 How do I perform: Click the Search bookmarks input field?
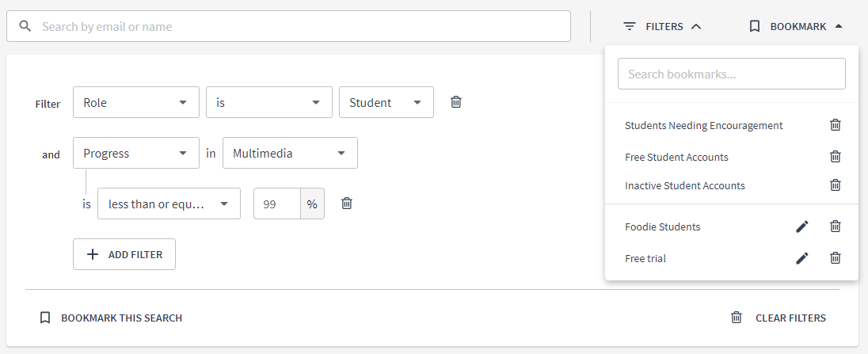[x=731, y=74]
